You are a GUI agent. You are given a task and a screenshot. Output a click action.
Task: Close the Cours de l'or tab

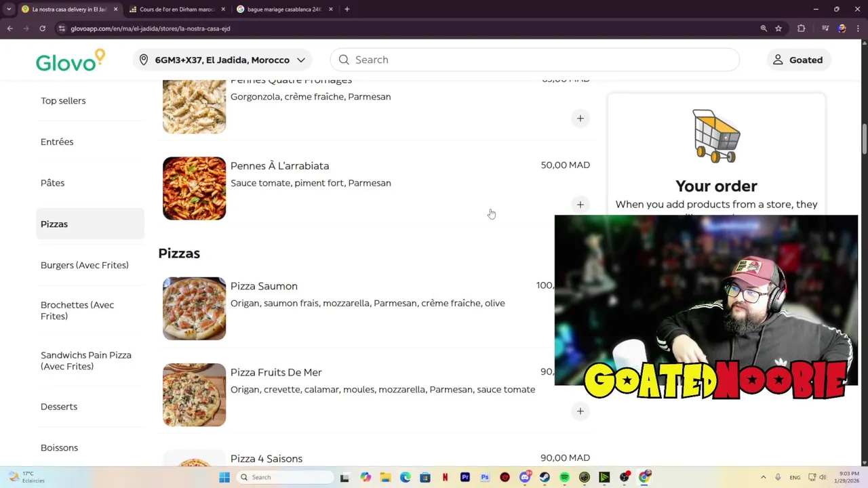223,9
